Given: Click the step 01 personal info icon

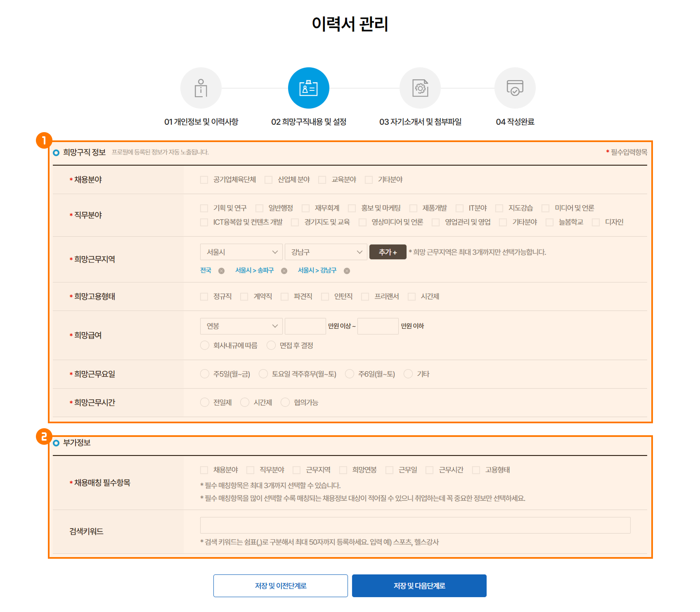Looking at the screenshot, I should 201,88.
